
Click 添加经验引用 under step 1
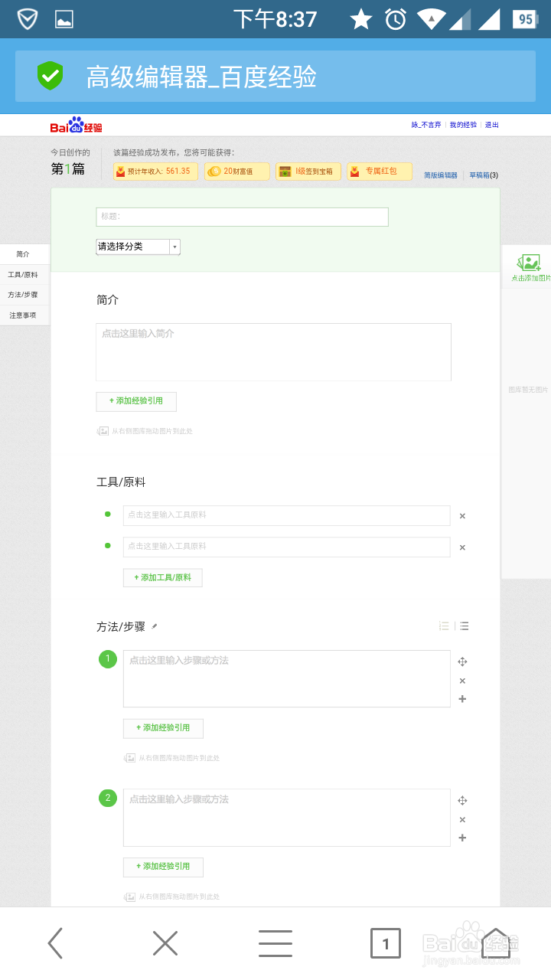163,728
